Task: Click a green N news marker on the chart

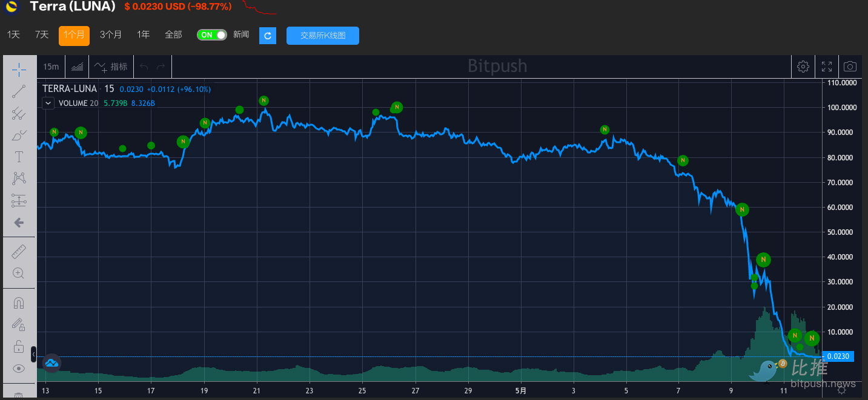Action: coord(263,100)
